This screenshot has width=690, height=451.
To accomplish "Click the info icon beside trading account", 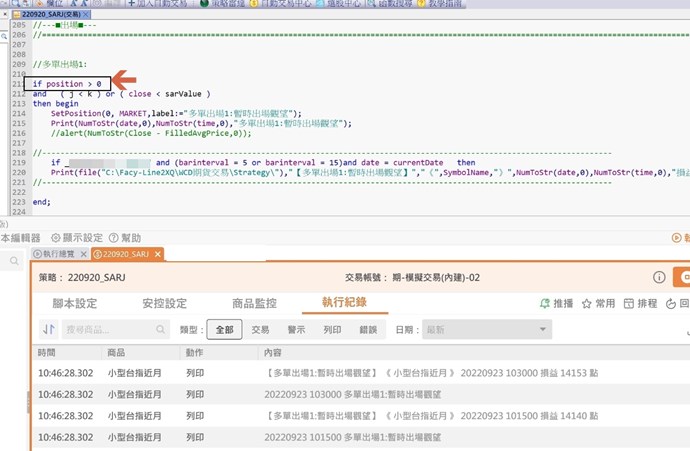I will (659, 277).
